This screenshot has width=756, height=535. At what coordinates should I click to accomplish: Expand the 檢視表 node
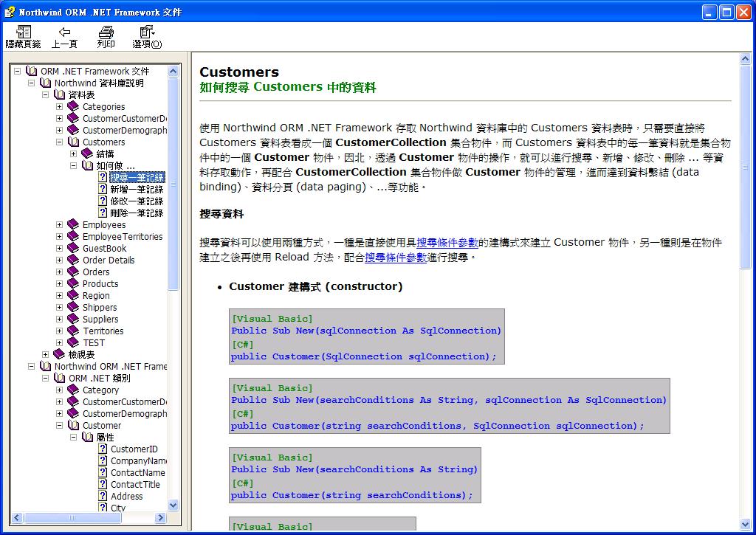click(x=45, y=355)
